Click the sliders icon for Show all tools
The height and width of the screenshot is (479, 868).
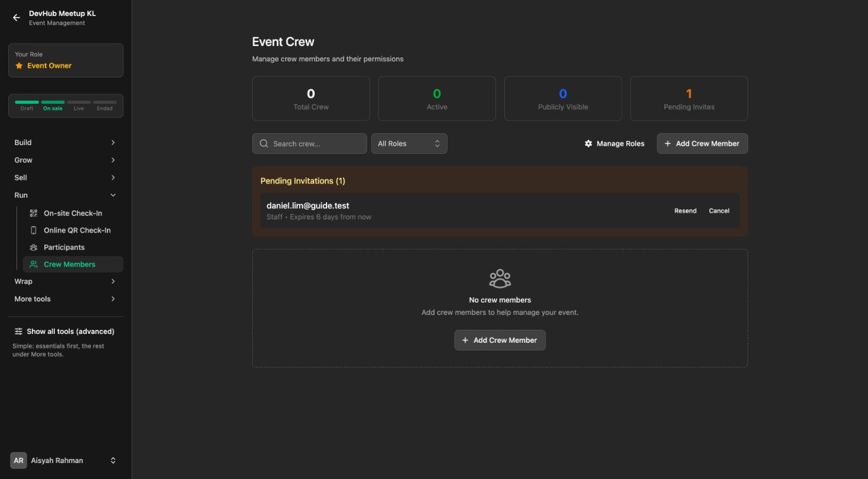[x=18, y=332]
